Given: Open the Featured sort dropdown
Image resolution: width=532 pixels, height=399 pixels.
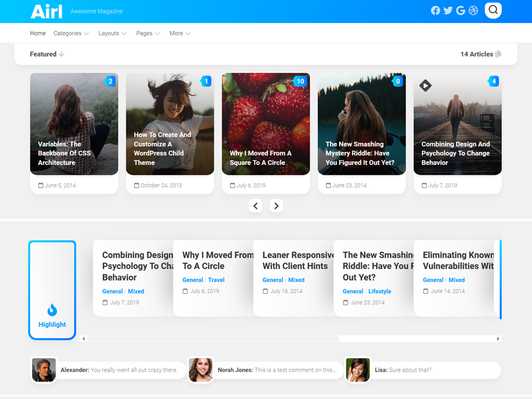Looking at the screenshot, I should point(47,54).
